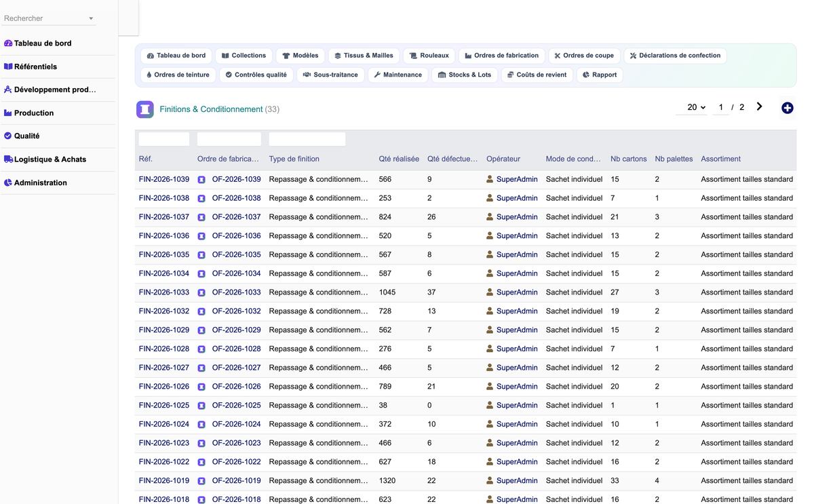Go to next page arrow
The width and height of the screenshot is (814, 504).
click(x=759, y=106)
